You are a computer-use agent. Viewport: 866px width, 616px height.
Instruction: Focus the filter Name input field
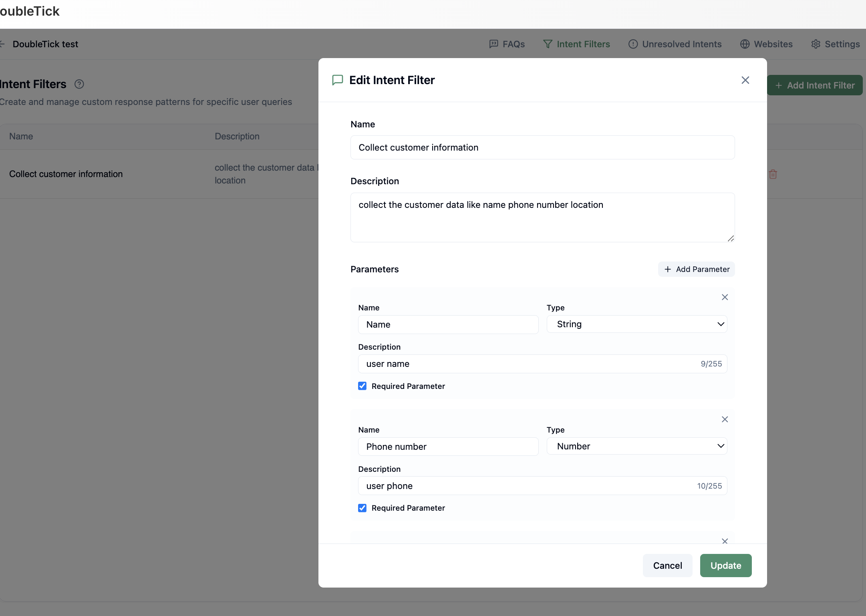542,147
